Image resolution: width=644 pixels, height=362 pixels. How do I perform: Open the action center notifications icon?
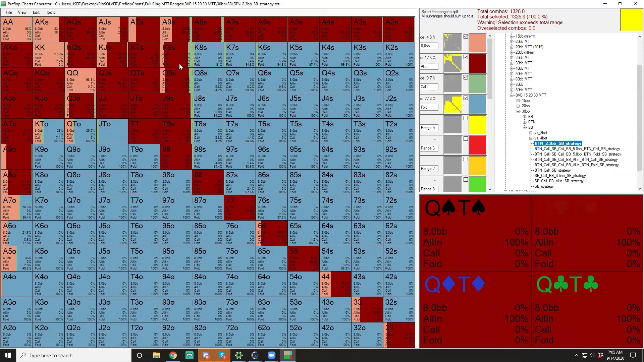point(633,355)
